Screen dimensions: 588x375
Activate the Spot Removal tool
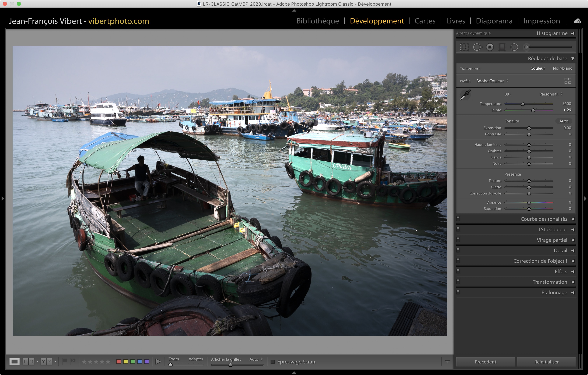[x=477, y=47]
